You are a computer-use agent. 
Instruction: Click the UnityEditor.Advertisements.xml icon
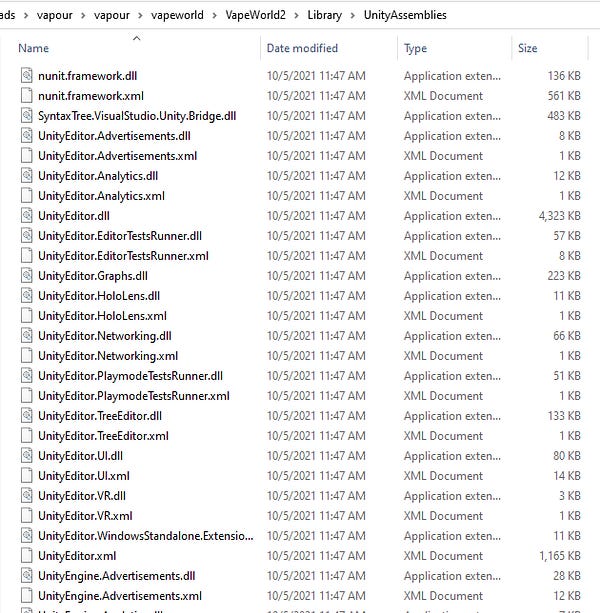point(27,156)
